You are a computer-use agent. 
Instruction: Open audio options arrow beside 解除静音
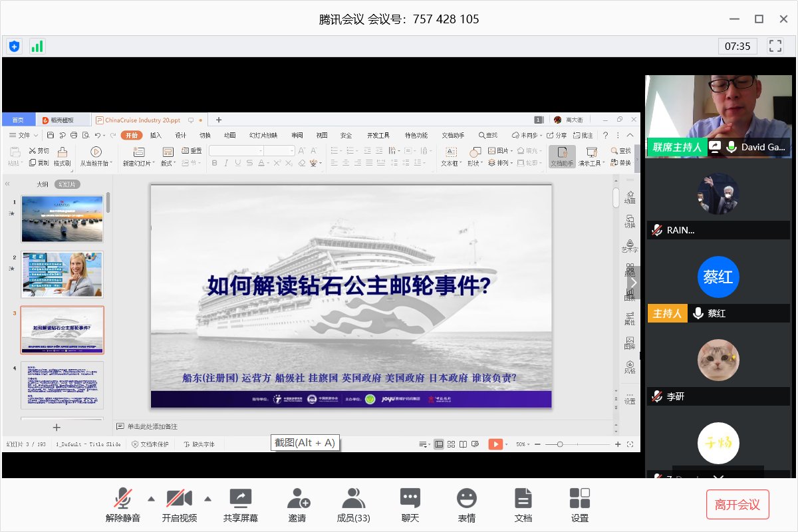pyautogui.click(x=151, y=499)
